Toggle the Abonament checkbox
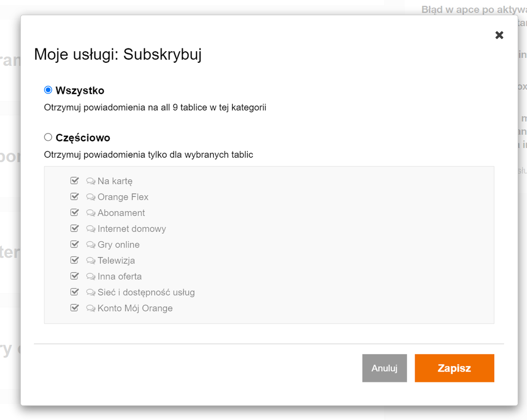 74,213
